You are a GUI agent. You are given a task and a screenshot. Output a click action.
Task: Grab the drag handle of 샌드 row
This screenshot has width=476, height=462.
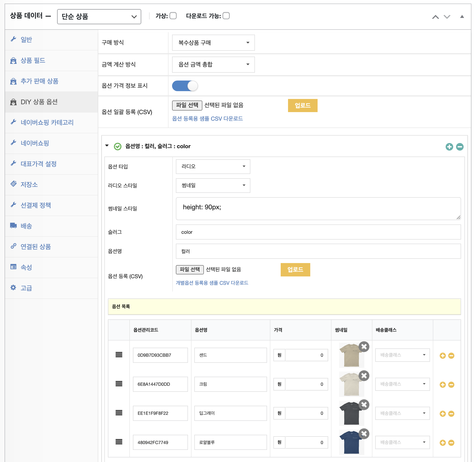(119, 355)
